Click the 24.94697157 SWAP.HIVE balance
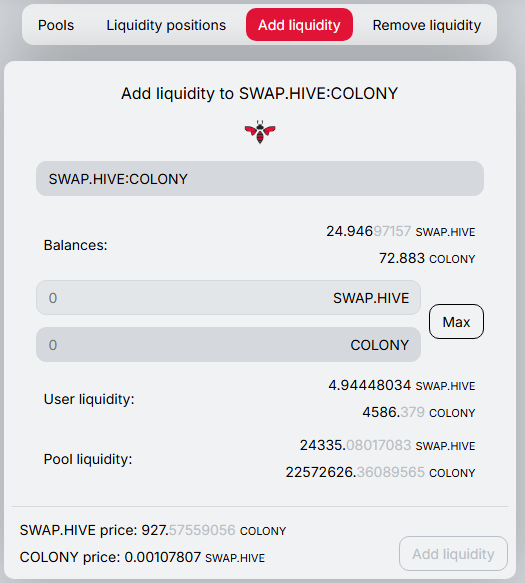Screen dimensions: 525x583 pyautogui.click(x=401, y=231)
